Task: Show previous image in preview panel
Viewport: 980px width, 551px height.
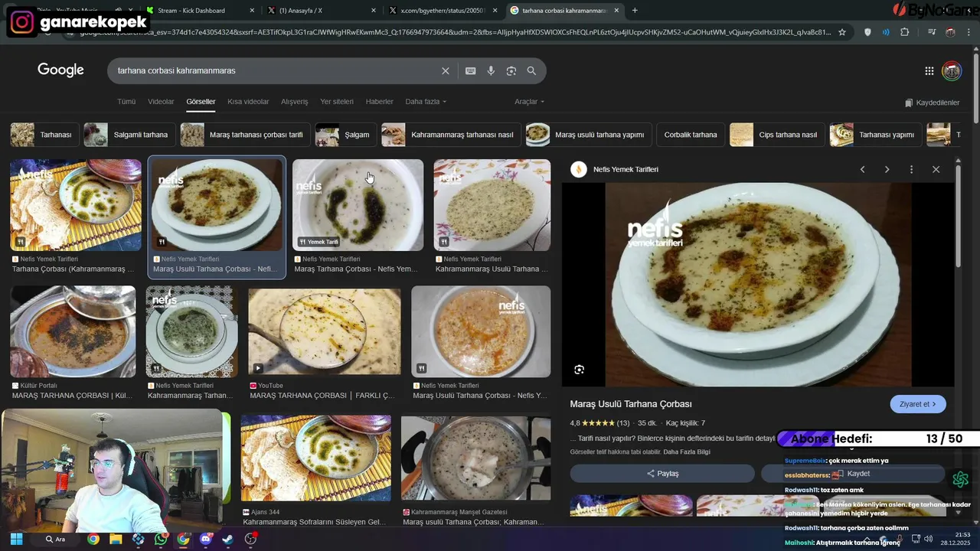Action: click(862, 169)
